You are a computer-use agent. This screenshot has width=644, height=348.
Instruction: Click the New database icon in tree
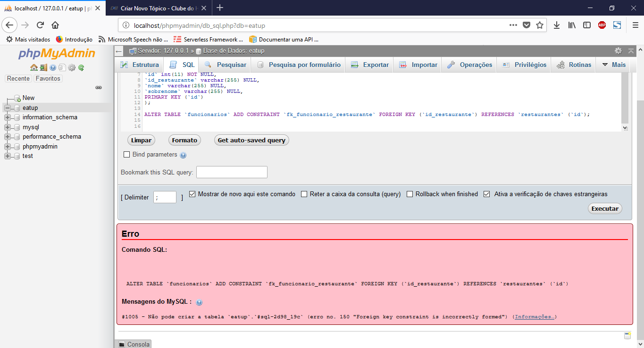click(18, 98)
